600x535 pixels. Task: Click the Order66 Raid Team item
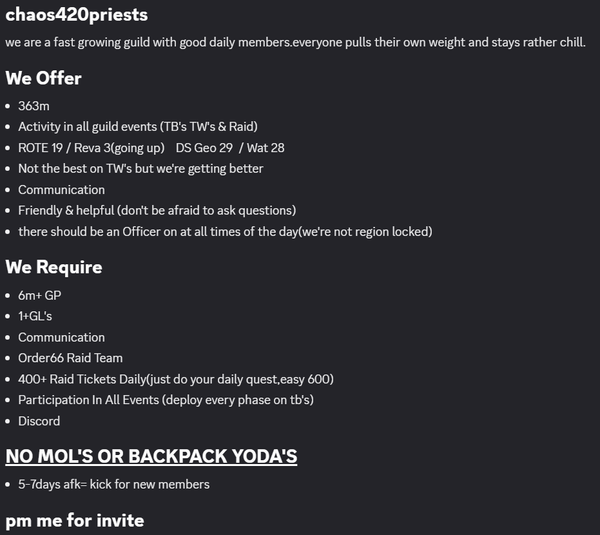click(x=70, y=358)
